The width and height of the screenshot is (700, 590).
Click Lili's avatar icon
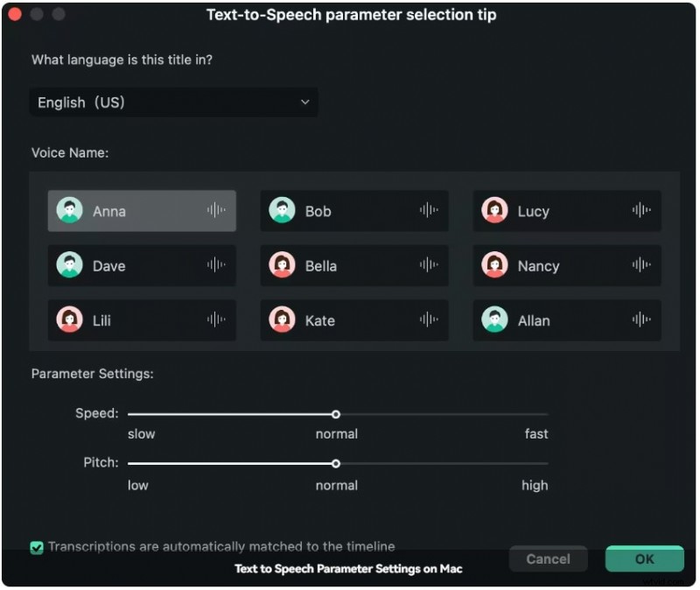pos(70,320)
